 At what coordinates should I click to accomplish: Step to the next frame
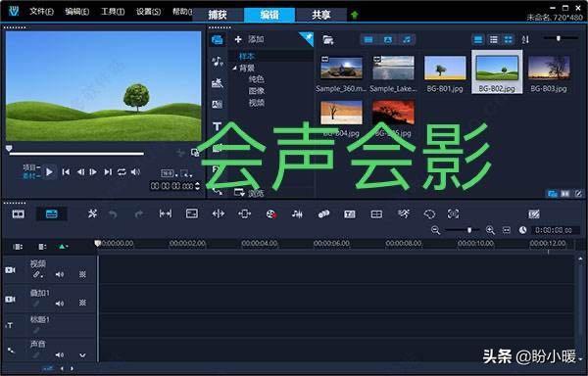pyautogui.click(x=93, y=172)
